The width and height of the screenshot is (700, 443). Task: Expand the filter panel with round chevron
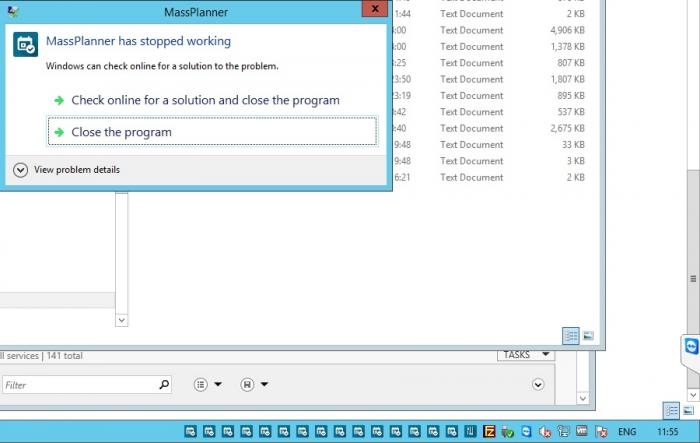point(538,384)
